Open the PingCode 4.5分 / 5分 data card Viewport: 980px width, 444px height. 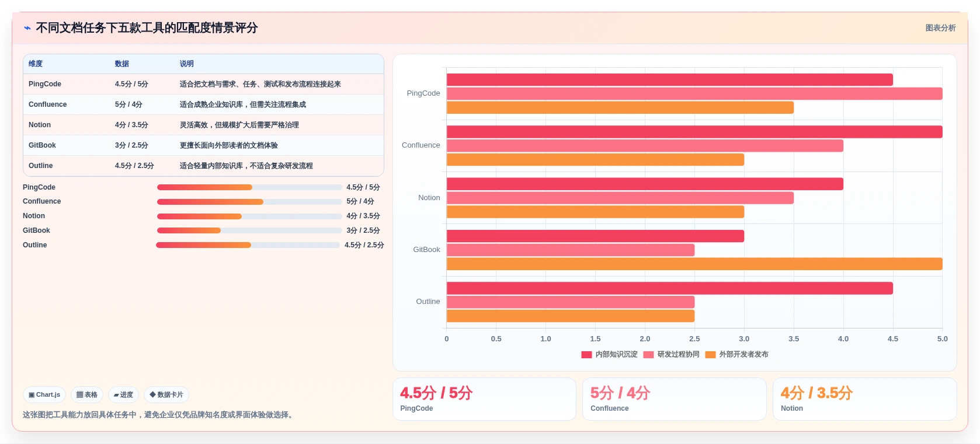(484, 399)
